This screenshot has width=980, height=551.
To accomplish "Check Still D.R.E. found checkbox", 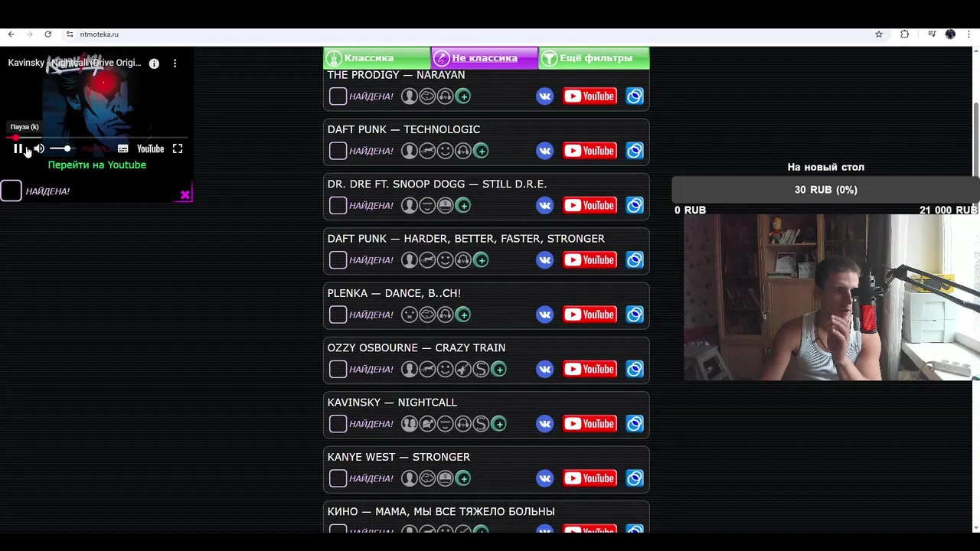I will (x=338, y=205).
